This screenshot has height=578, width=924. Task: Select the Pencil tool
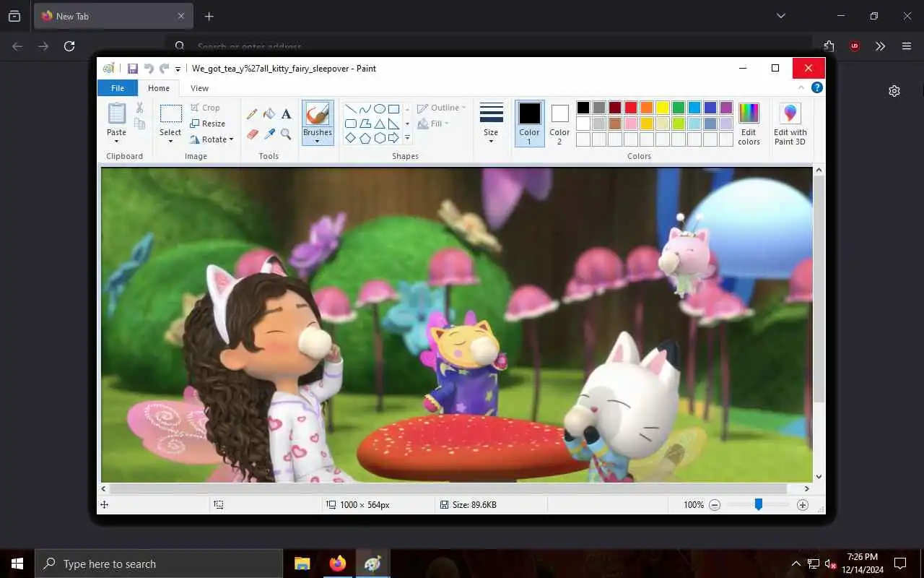pyautogui.click(x=252, y=113)
